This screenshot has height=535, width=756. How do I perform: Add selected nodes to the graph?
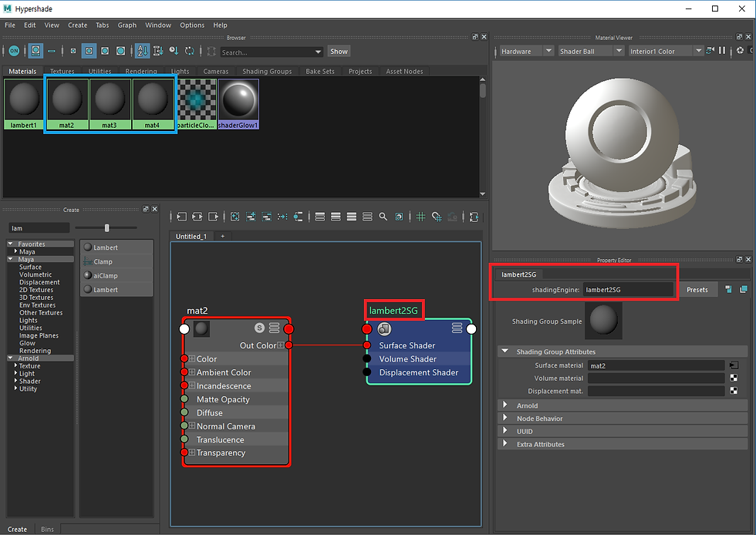coord(251,217)
